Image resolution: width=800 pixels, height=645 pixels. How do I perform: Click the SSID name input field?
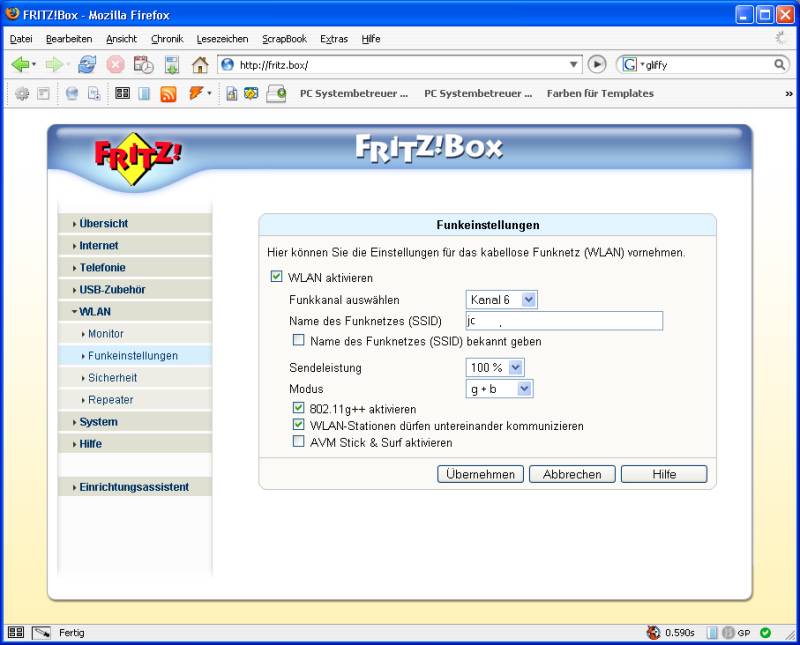pos(564,320)
